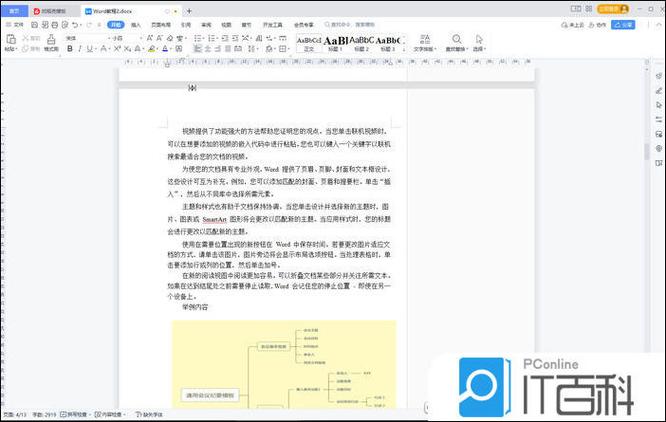Image resolution: width=666 pixels, height=422 pixels.
Task: Click the font color A icon
Action: [x=165, y=49]
